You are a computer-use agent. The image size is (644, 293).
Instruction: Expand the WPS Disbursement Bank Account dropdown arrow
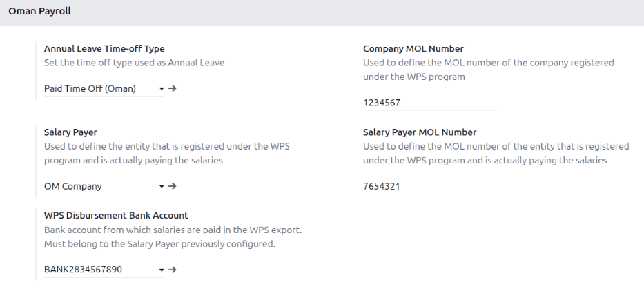click(x=162, y=270)
